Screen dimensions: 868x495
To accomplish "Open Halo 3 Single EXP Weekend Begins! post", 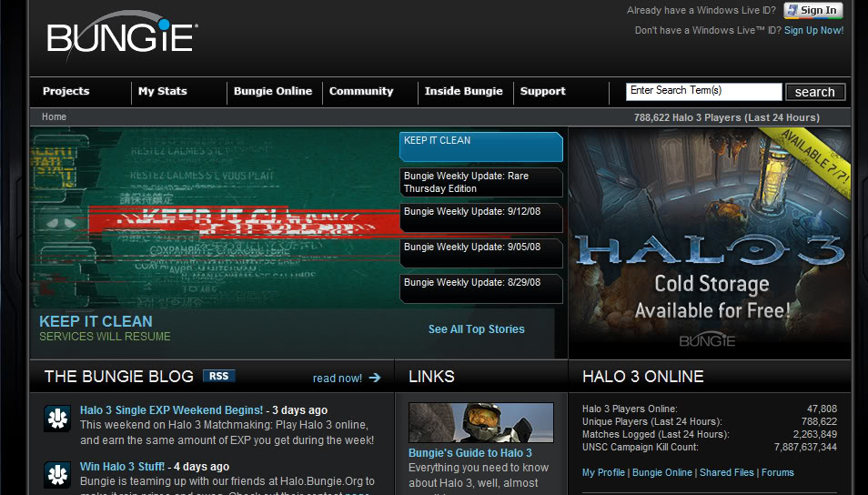I will [x=171, y=410].
